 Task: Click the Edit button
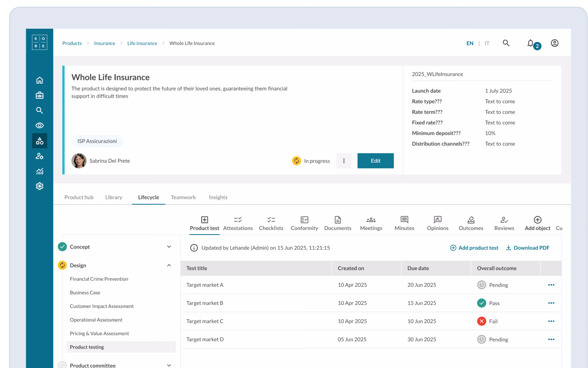pyautogui.click(x=375, y=161)
